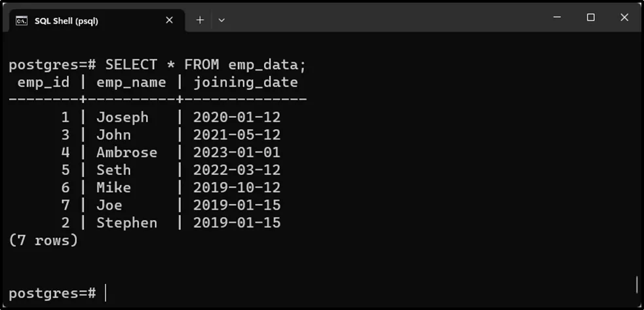Click the date 2021-05-12 in John's row
This screenshot has height=310, width=644.
[237, 135]
